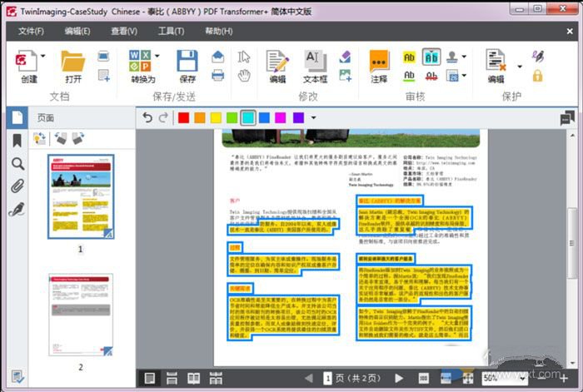Screen dimensions: 583x392
Task: Add a note with the 注释 icon
Action: tap(379, 62)
